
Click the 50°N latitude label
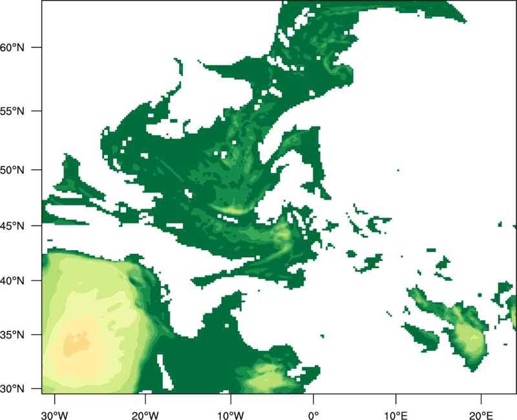pyautogui.click(x=12, y=170)
